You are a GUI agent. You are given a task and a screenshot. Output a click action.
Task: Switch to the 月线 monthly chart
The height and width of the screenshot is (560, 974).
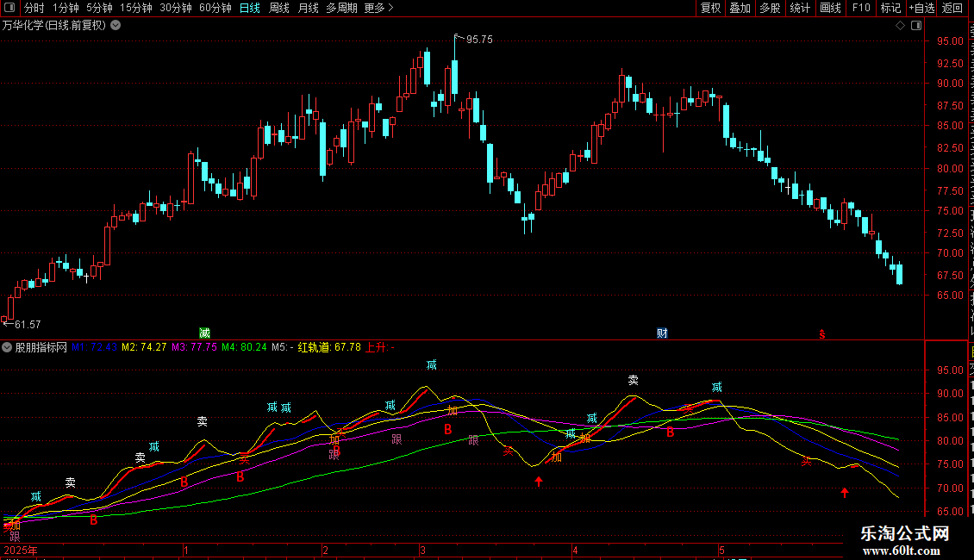pyautogui.click(x=308, y=8)
